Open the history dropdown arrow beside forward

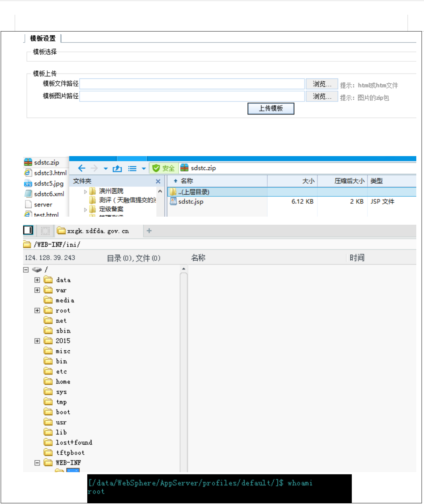coord(106,169)
